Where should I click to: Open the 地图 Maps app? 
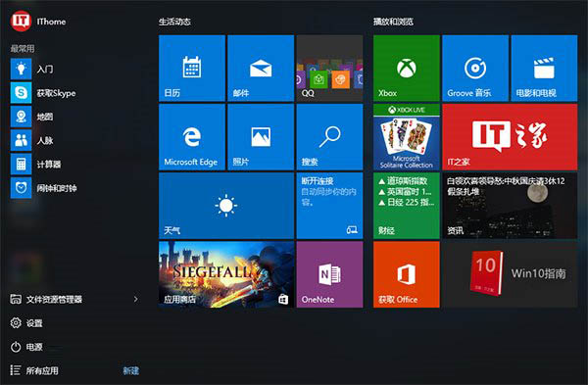coord(21,117)
